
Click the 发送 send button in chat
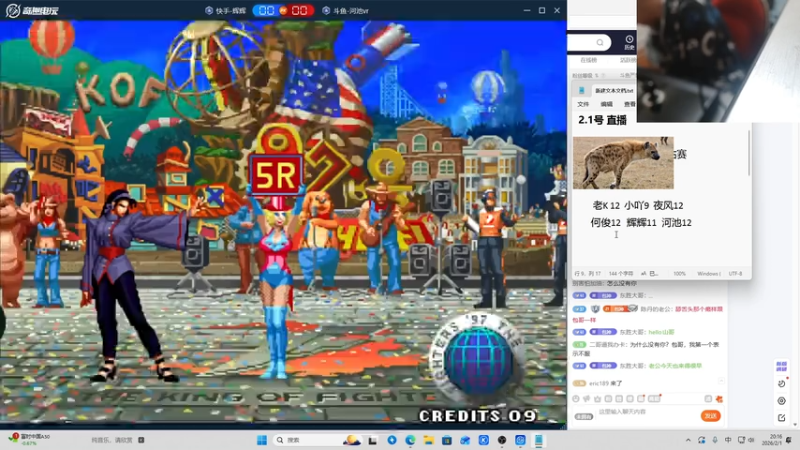[710, 416]
